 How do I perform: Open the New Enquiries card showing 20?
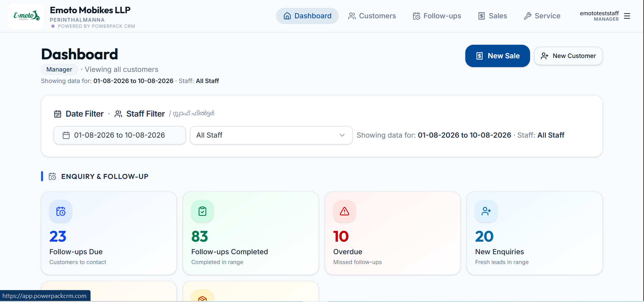[534, 233]
